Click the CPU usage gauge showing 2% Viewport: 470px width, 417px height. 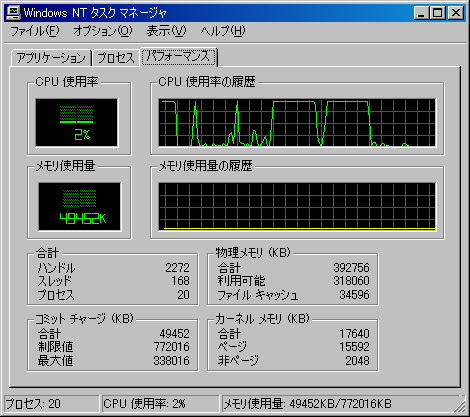pyautogui.click(x=77, y=123)
